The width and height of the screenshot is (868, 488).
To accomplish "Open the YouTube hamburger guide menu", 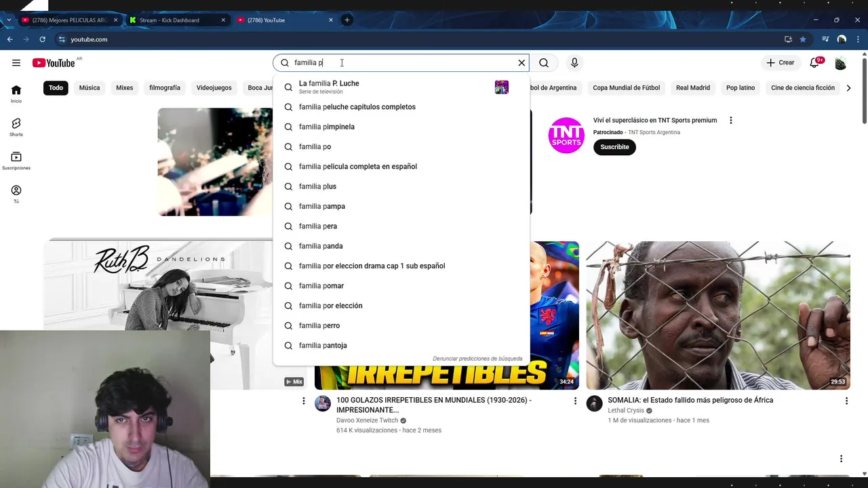I will [16, 63].
